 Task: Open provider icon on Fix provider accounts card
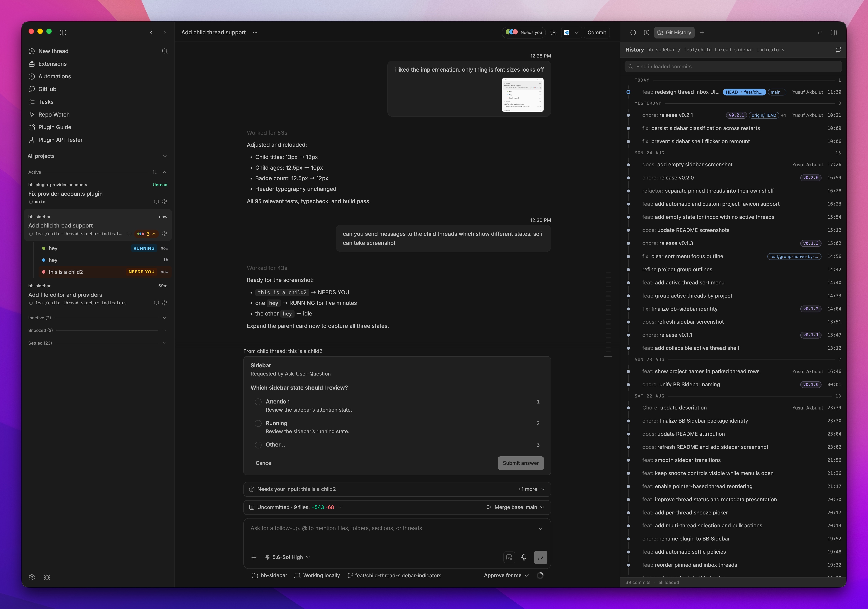pos(165,202)
